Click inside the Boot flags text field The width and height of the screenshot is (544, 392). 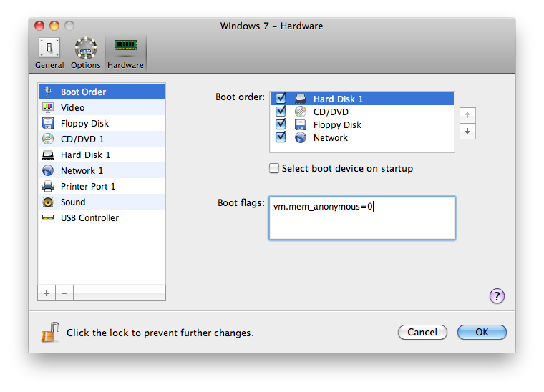coord(362,218)
